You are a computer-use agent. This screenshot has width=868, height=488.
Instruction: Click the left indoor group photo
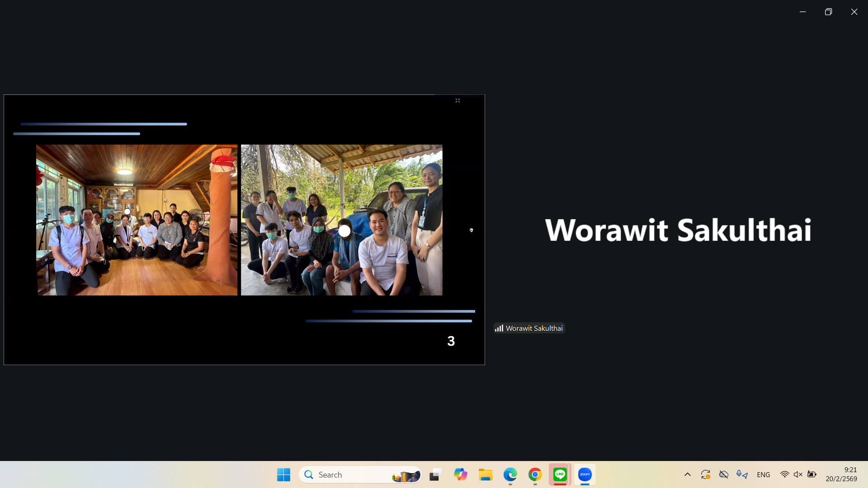(x=137, y=220)
